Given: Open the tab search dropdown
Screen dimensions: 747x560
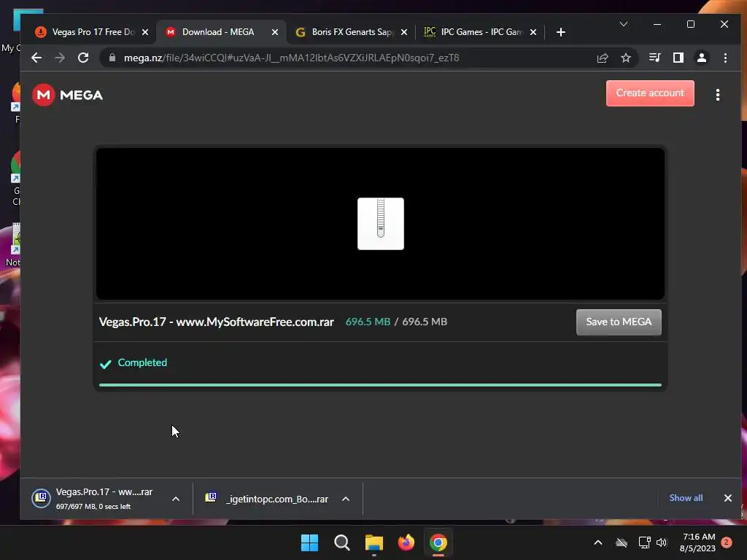Looking at the screenshot, I should pyautogui.click(x=624, y=24).
